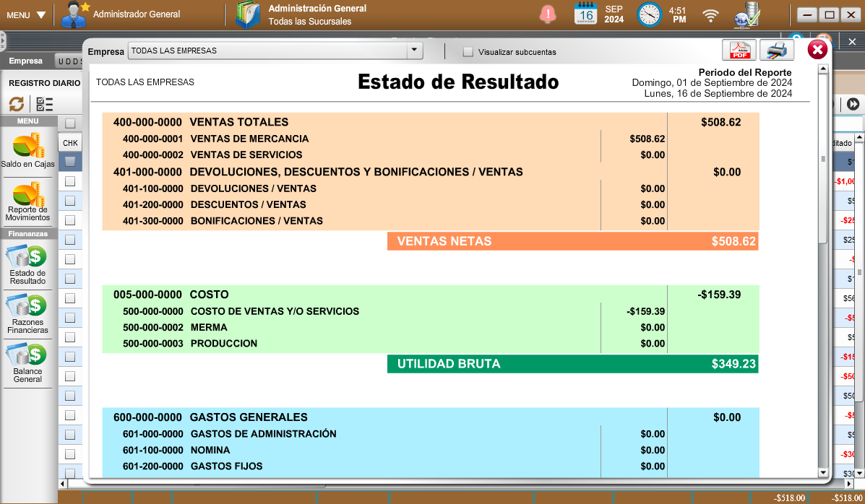This screenshot has height=504, width=865.
Task: Toggle the CHK header checkbox
Action: click(70, 123)
